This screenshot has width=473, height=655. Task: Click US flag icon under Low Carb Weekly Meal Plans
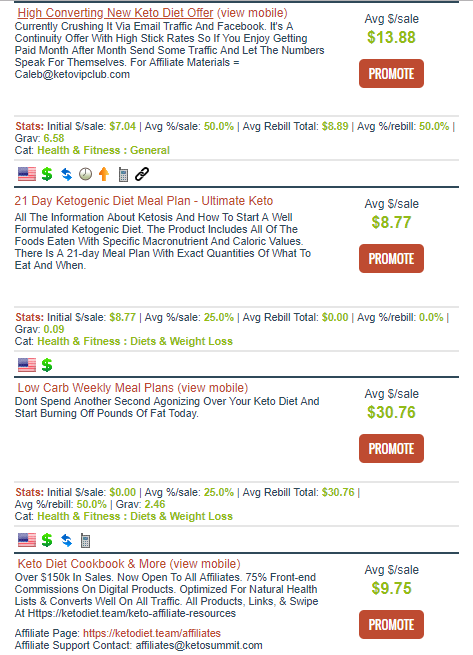point(27,541)
